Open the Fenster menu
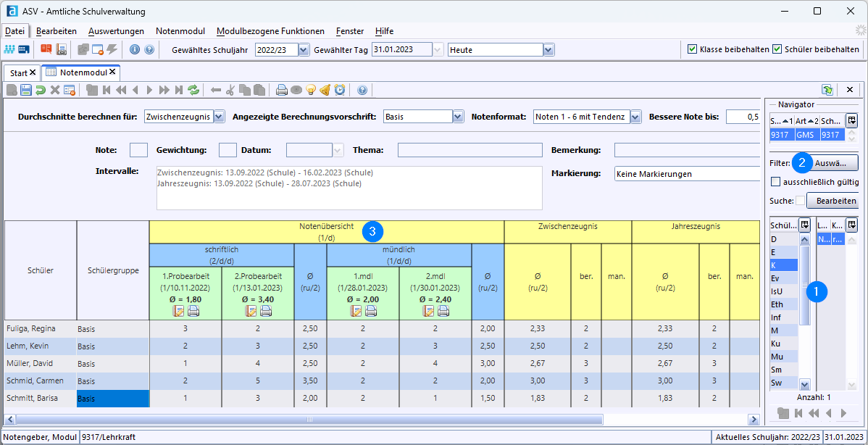 click(x=350, y=31)
